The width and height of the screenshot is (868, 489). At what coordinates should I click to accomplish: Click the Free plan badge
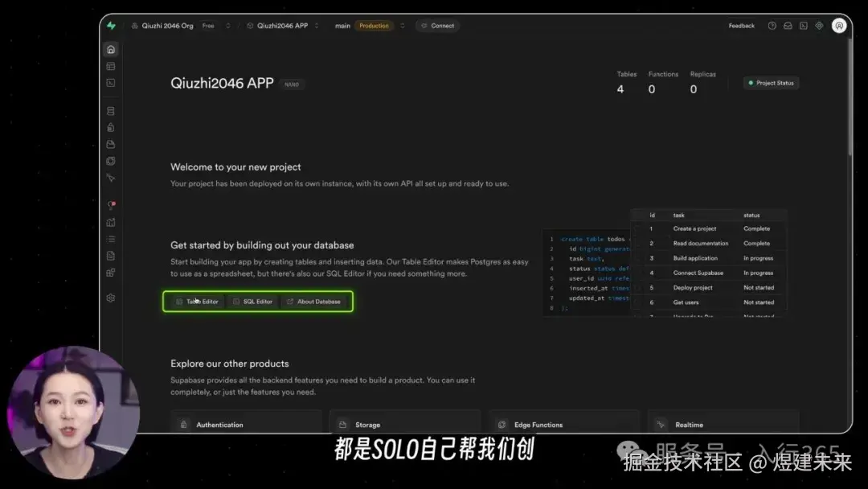[x=208, y=26]
